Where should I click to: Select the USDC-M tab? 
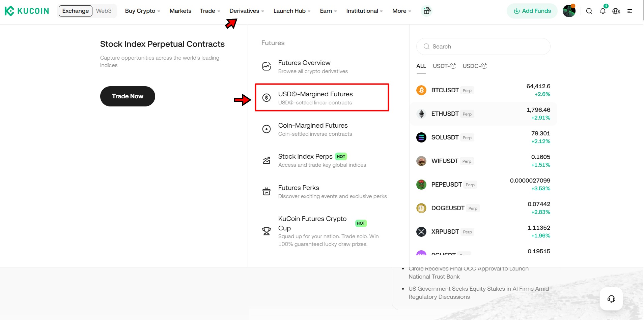coord(475,66)
